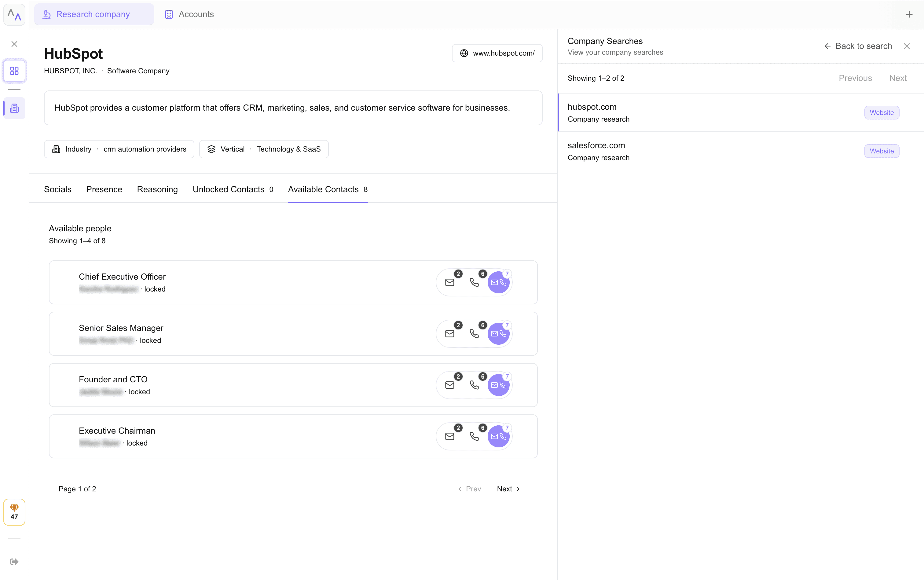Unlock the Executive Chairman's phone with phone icon

[474, 437]
